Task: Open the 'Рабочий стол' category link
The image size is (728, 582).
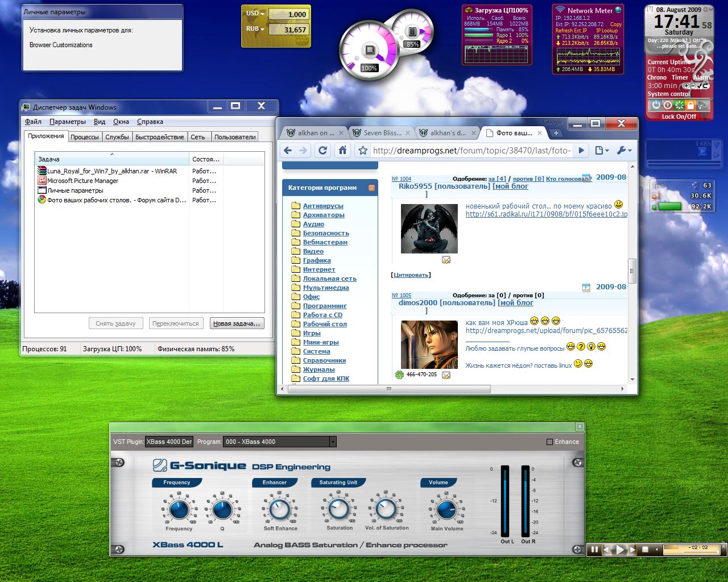Action: click(325, 324)
